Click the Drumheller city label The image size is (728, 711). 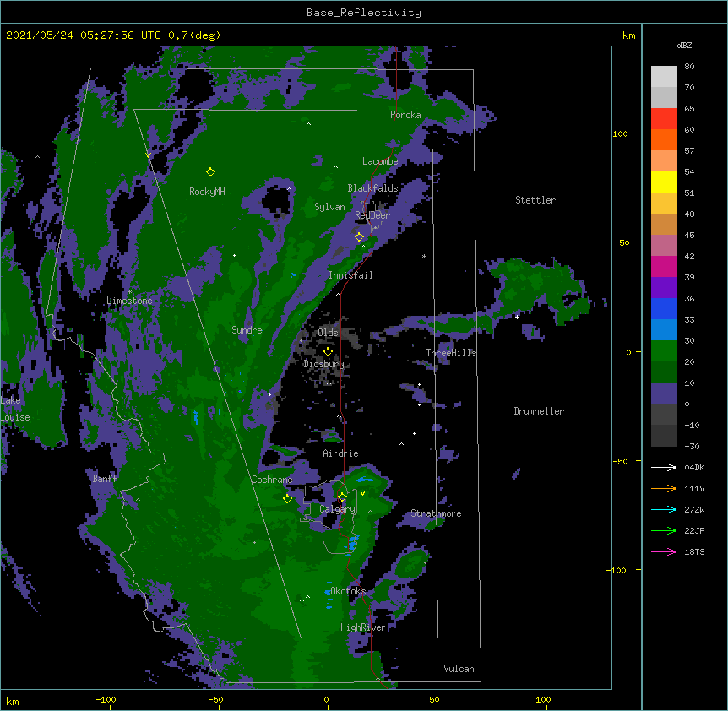539,411
